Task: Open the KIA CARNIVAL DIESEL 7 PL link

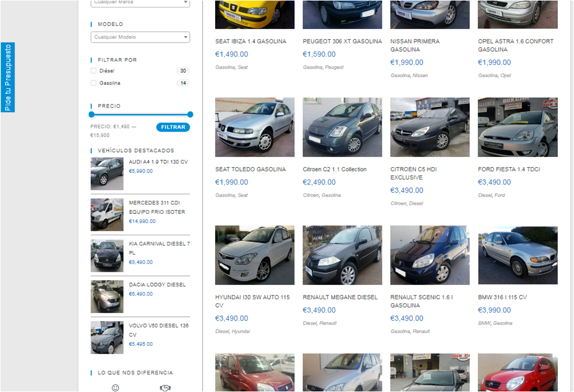Action: pos(159,248)
